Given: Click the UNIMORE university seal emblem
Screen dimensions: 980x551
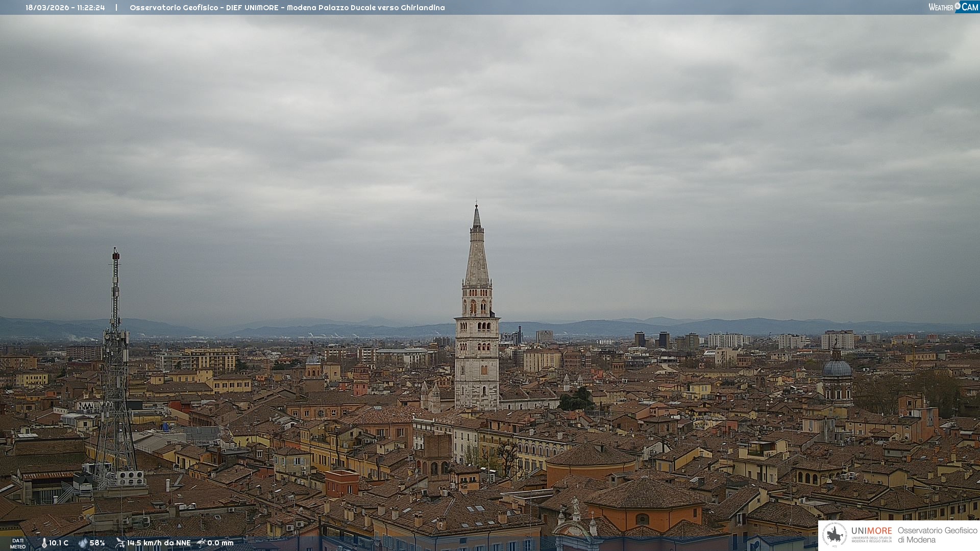Looking at the screenshot, I should (835, 535).
